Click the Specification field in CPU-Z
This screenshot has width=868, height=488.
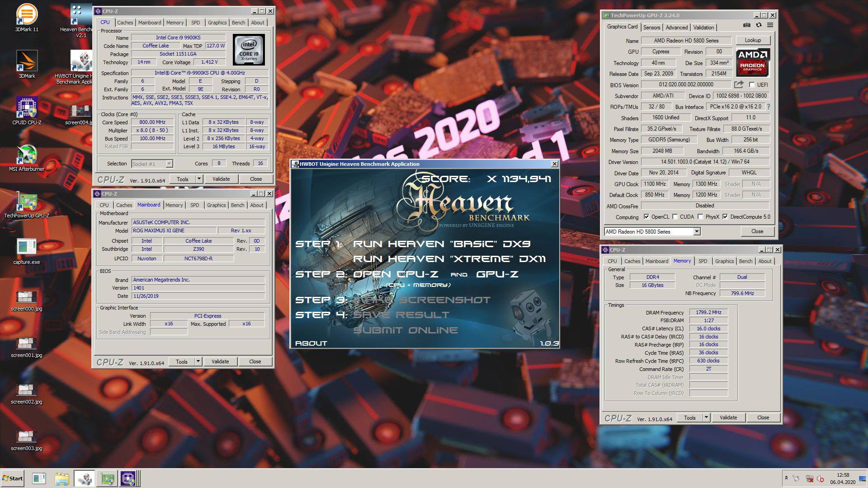199,73
